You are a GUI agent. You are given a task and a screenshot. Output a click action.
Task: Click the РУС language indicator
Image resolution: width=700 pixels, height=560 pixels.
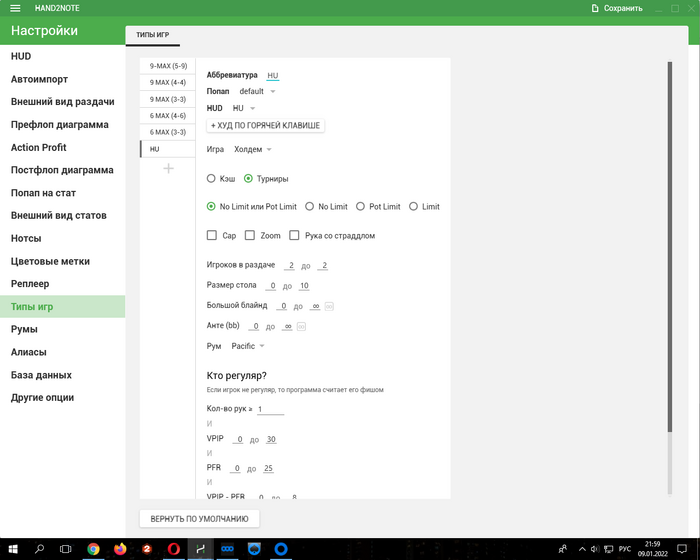click(x=625, y=549)
